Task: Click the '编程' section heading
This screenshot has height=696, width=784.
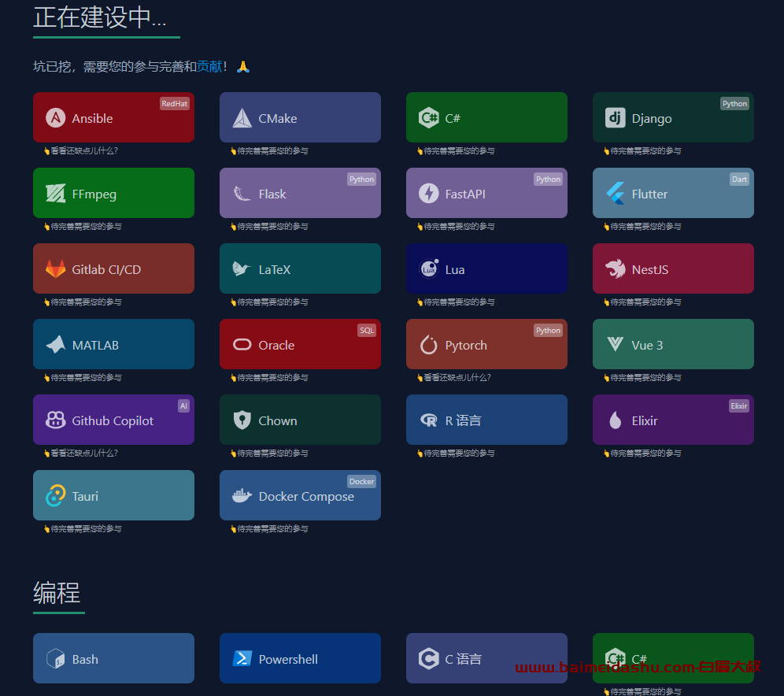Action: click(x=57, y=593)
